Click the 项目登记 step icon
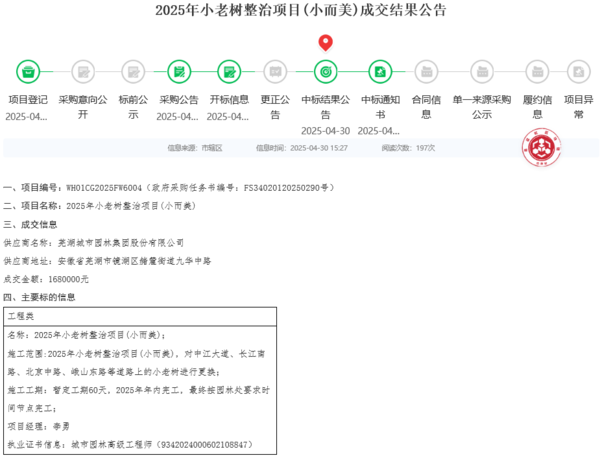 coord(28,72)
